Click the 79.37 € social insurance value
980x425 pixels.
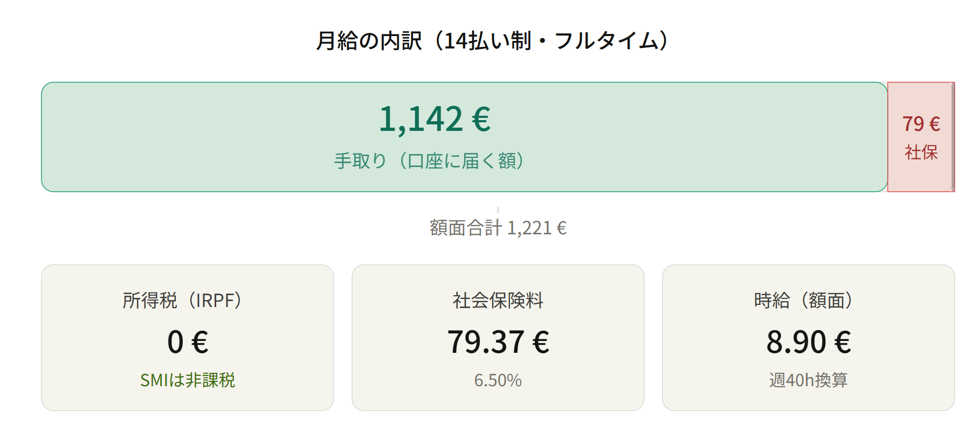coord(498,342)
